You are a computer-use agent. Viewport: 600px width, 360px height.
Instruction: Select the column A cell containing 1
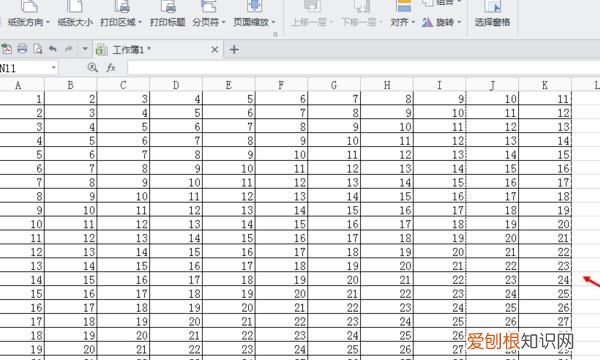tap(22, 99)
